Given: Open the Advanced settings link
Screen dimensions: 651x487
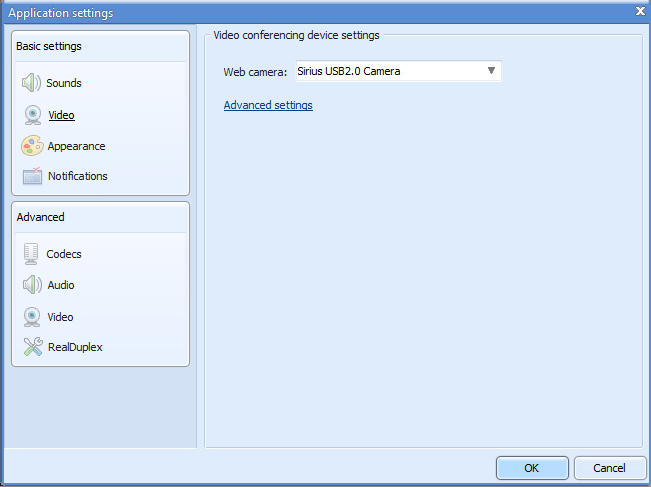Looking at the screenshot, I should point(268,105).
